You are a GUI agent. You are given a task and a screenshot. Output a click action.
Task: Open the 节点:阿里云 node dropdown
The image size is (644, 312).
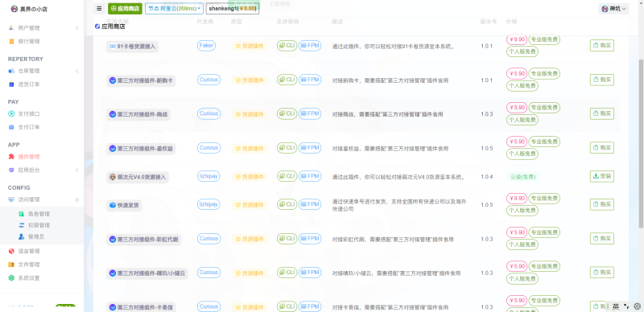[x=174, y=9]
